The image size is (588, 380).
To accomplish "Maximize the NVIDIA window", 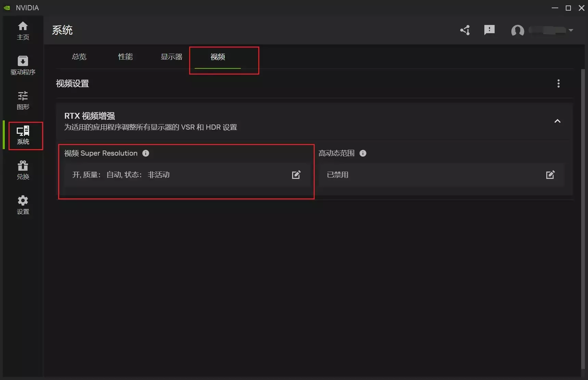I will [569, 8].
